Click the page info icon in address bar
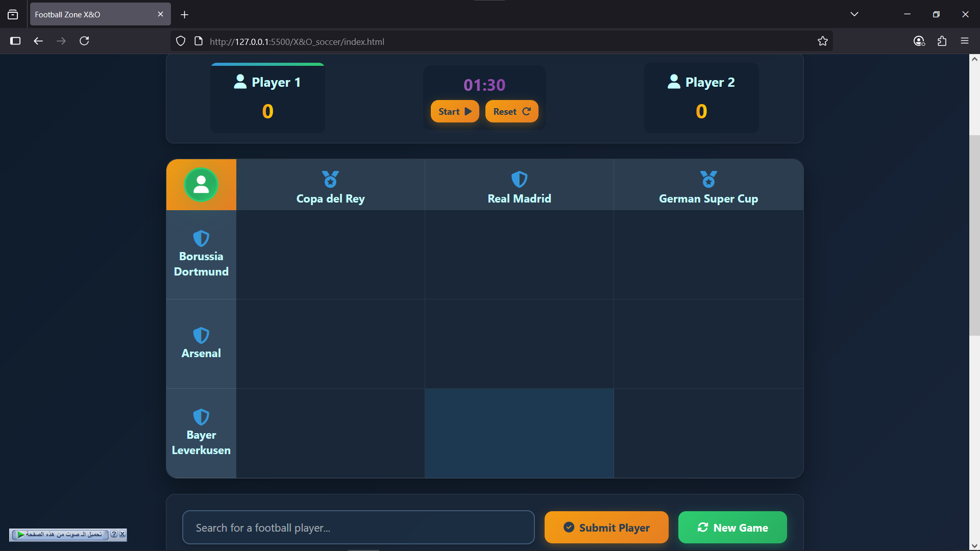The image size is (980, 551). (x=199, y=41)
